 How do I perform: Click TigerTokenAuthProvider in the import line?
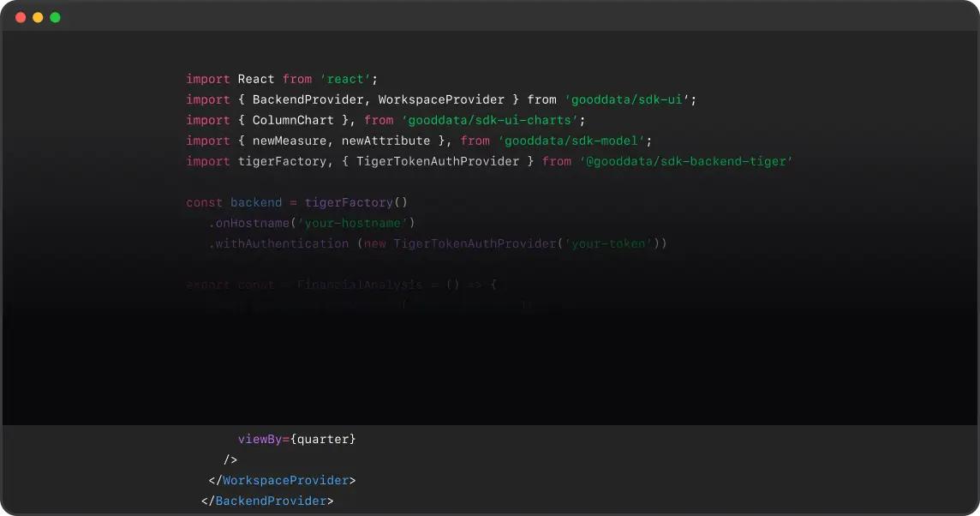[438, 161]
